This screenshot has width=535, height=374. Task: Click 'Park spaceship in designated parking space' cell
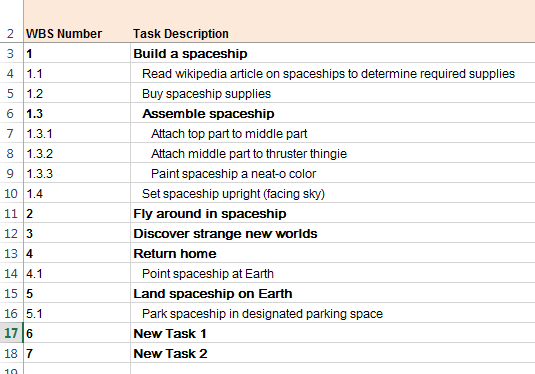coord(333,313)
